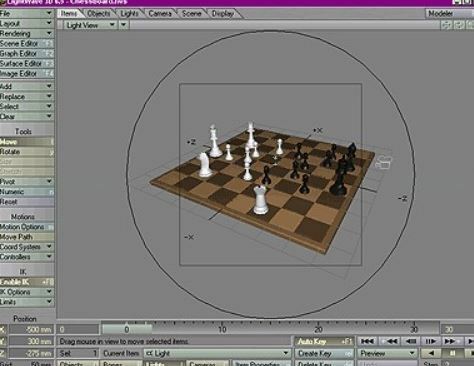
Task: Click the Y position field showing 300 mm
Action: (x=31, y=341)
